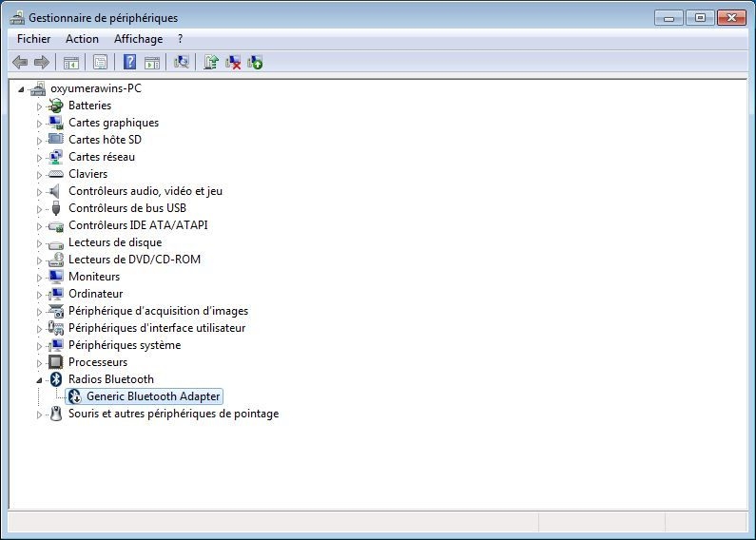The height and width of the screenshot is (540, 756).
Task: Open the Fichier menu
Action: point(33,39)
